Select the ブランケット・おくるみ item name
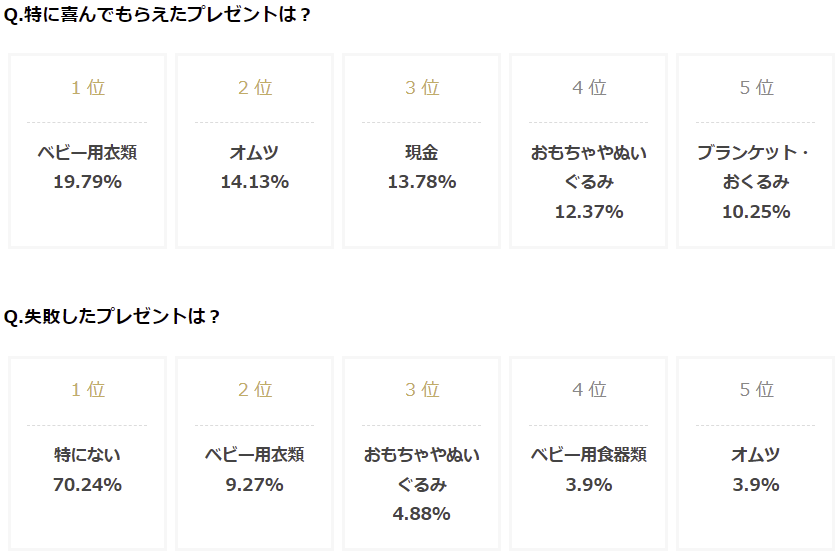 [x=756, y=167]
